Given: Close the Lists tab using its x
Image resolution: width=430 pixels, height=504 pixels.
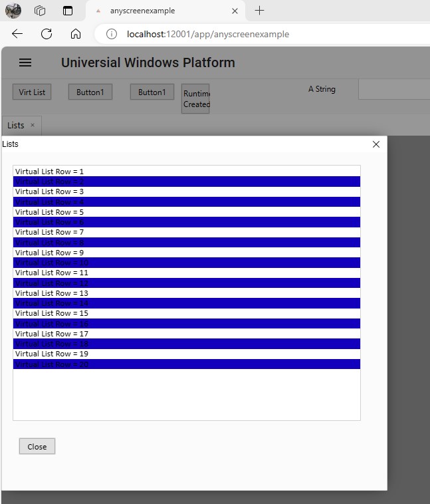Looking at the screenshot, I should [x=33, y=125].
